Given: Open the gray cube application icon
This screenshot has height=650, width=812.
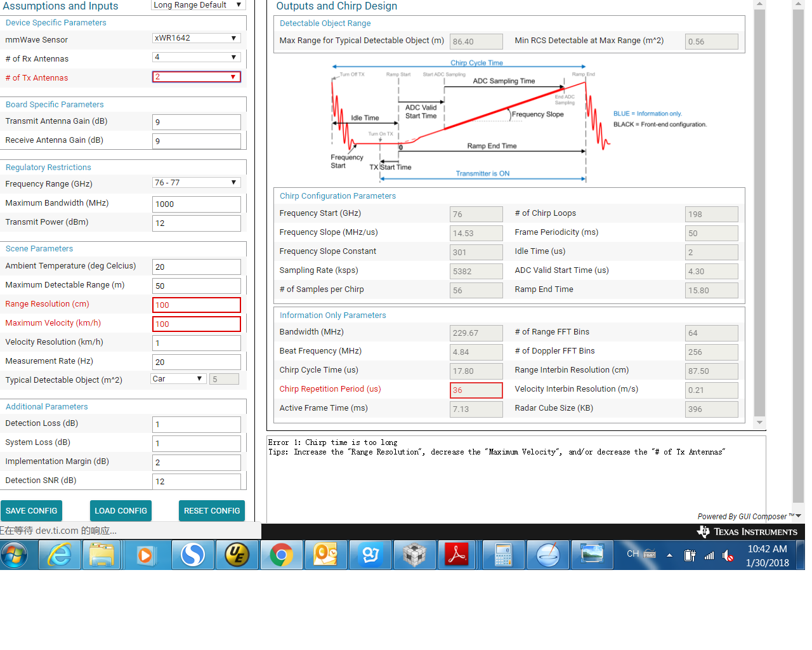Looking at the screenshot, I should point(415,555).
